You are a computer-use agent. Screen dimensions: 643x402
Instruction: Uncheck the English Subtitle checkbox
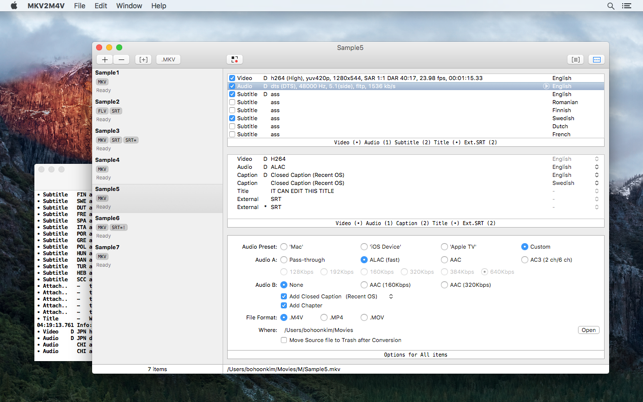coord(232,94)
